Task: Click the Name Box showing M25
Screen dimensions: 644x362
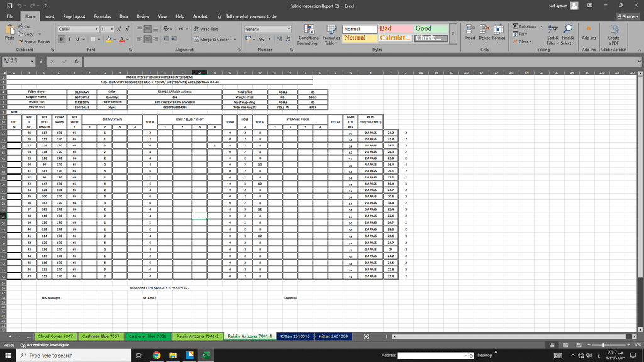Action: tap(18, 61)
